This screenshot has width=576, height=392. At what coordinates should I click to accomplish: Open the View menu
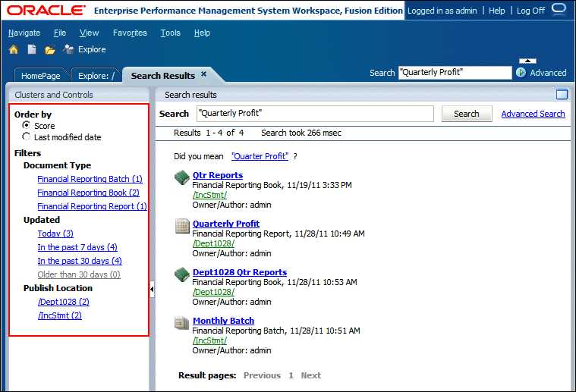click(90, 33)
